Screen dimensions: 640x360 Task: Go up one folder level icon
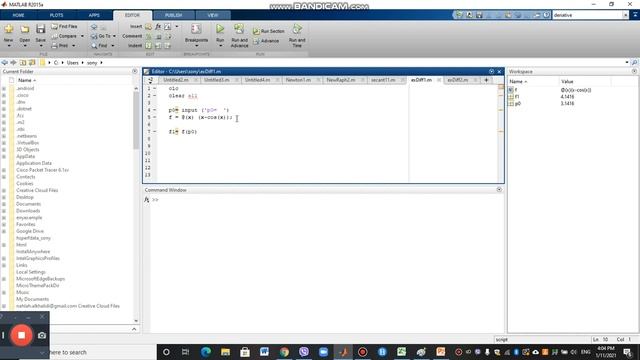point(23,62)
